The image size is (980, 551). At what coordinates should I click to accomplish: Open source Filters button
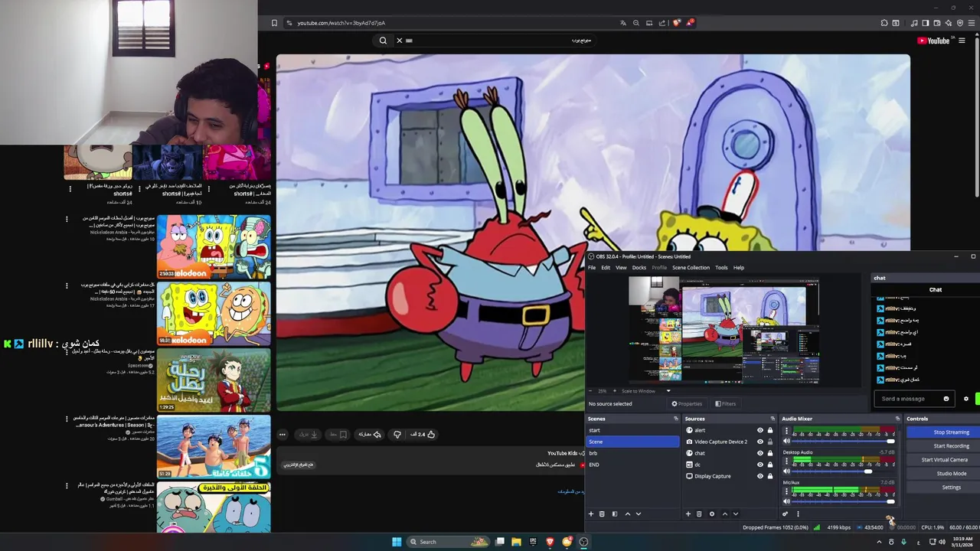(x=725, y=404)
